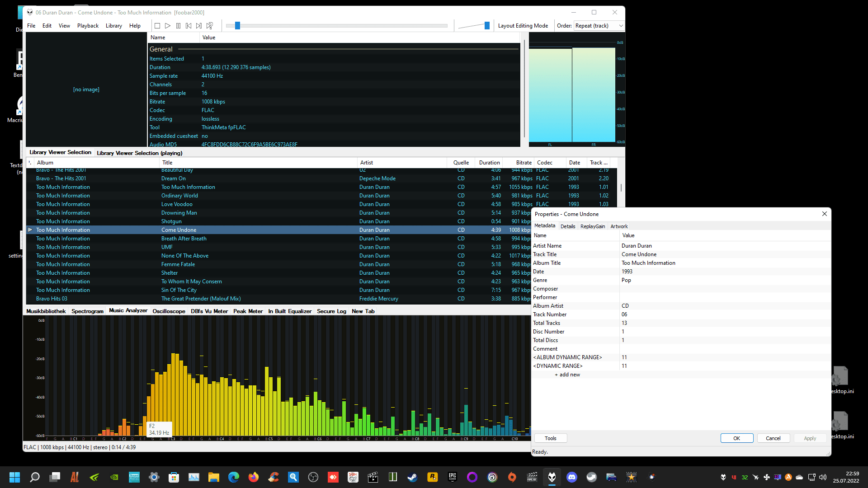Screen dimensions: 868x488
Task: Click the Tools button in Properties
Action: click(550, 438)
